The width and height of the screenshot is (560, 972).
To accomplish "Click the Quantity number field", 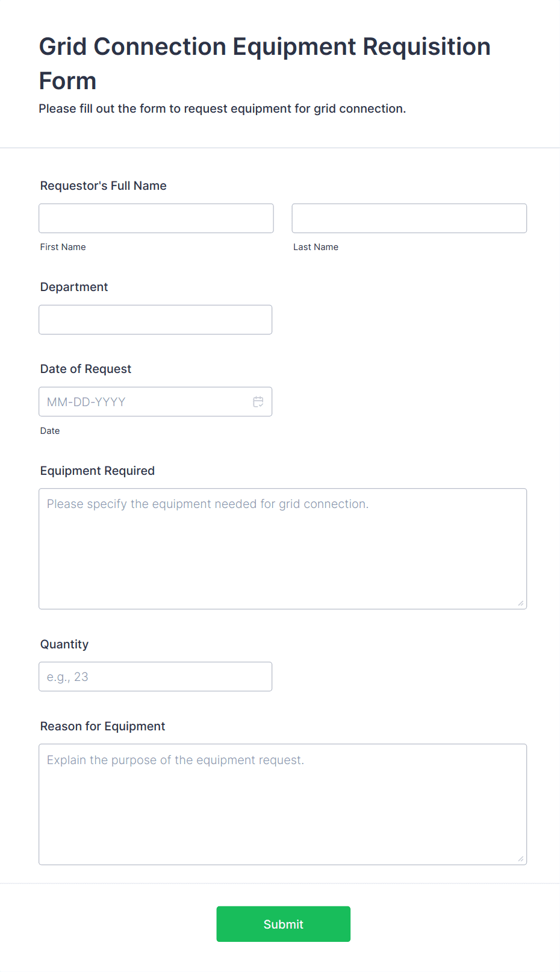I will pyautogui.click(x=155, y=677).
